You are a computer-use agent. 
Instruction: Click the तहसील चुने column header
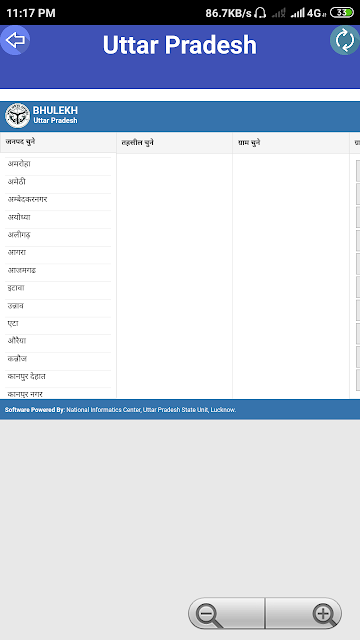[175, 143]
